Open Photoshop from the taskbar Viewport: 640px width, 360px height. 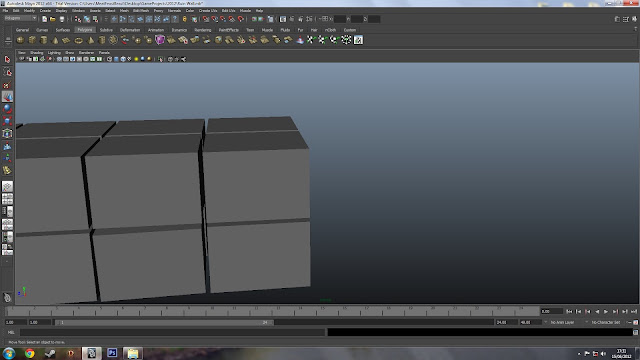coord(112,353)
